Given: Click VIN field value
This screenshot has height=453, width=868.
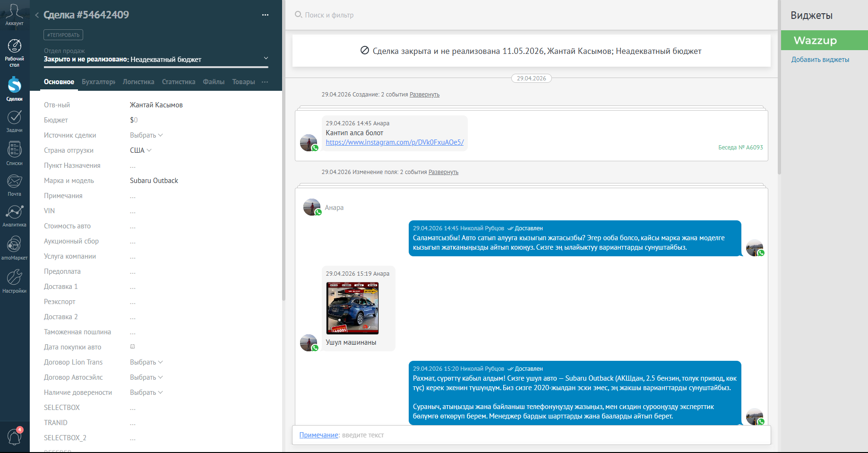Looking at the screenshot, I should pyautogui.click(x=133, y=211).
